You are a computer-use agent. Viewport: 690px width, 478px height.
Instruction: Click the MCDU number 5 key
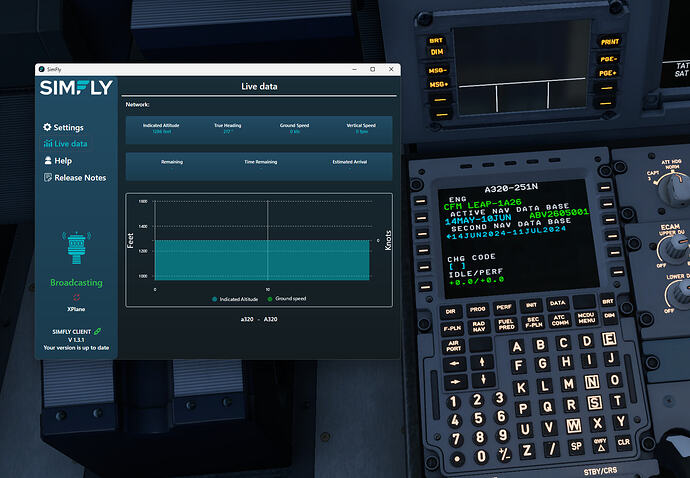(x=478, y=418)
